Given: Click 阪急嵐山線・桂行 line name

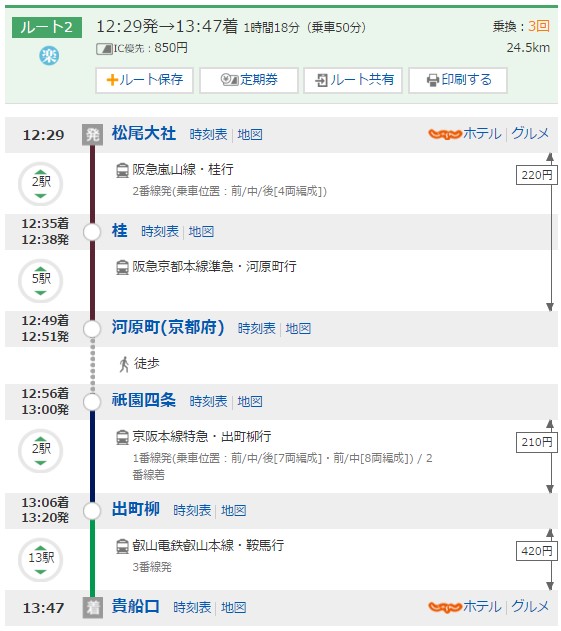Looking at the screenshot, I should pos(183,169).
